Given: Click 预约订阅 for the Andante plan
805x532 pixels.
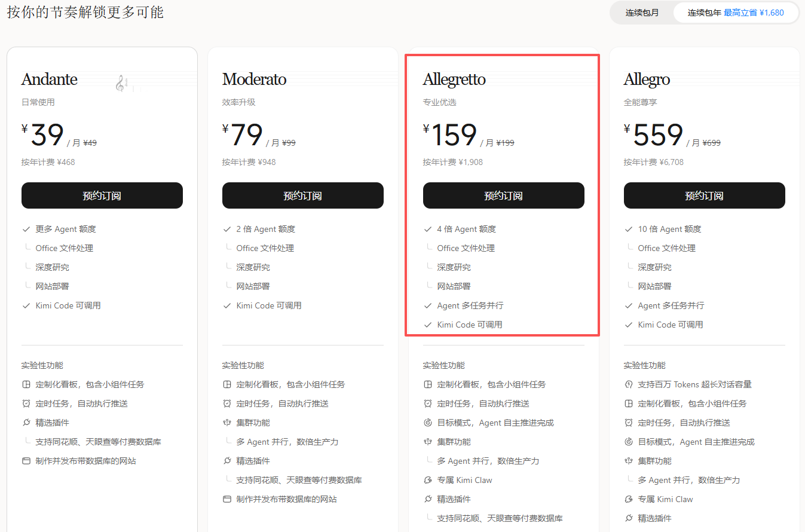Looking at the screenshot, I should (102, 195).
